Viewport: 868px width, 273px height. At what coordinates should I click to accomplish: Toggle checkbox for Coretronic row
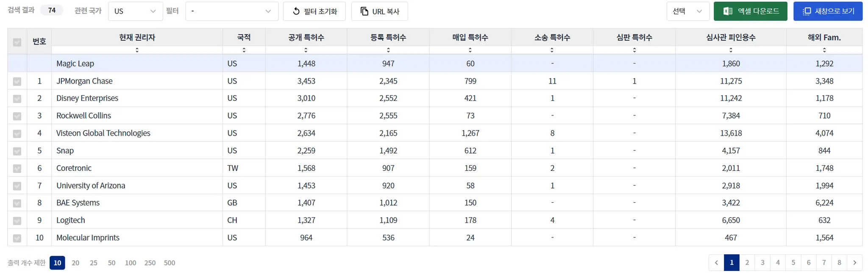coord(17,168)
